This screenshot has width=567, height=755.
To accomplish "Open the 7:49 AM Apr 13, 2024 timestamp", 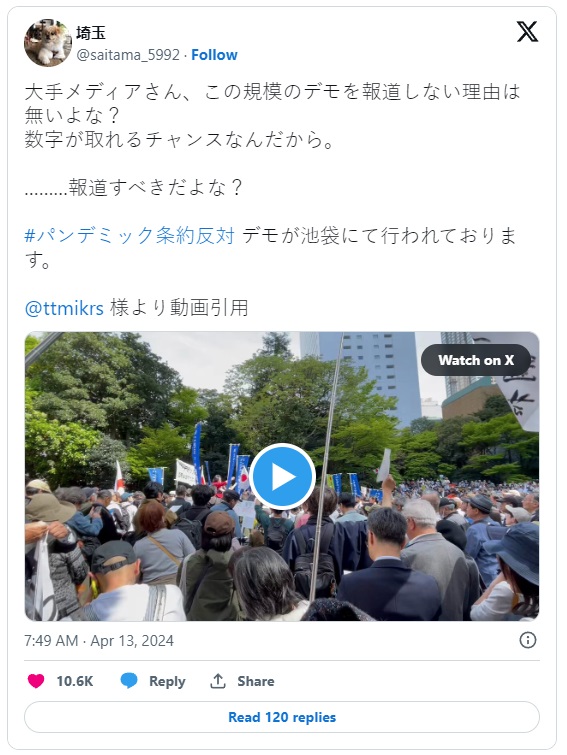I will coord(99,640).
